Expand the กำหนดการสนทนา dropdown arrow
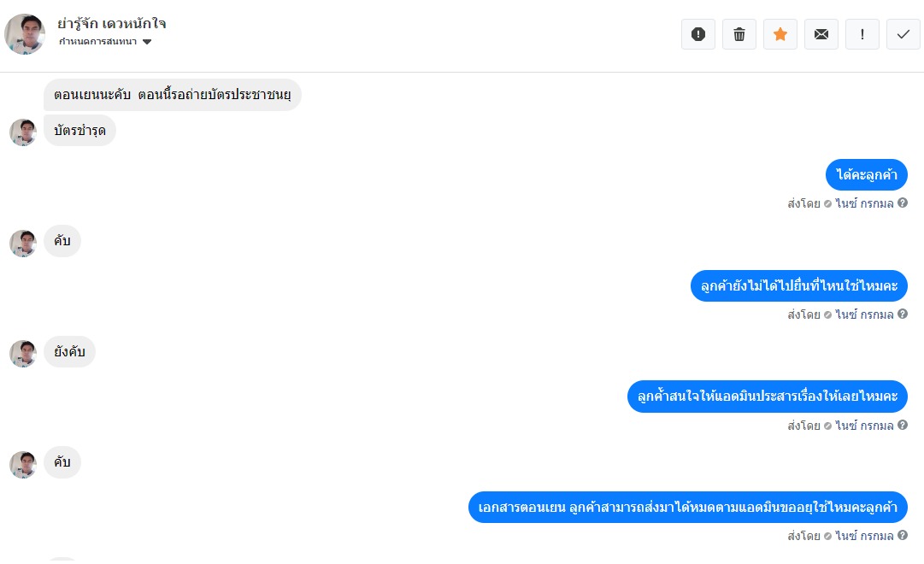Viewport: 924px width, 564px height. 147,42
